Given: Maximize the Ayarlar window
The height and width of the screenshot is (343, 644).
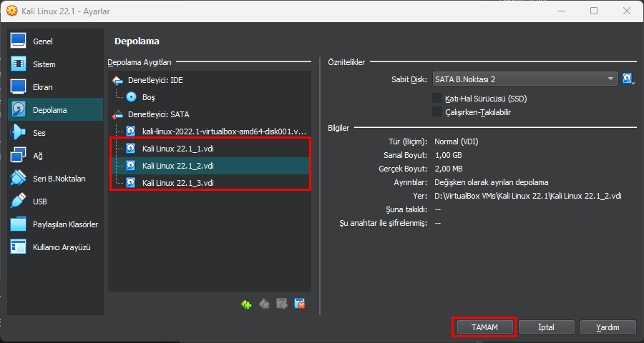Looking at the screenshot, I should [x=594, y=11].
